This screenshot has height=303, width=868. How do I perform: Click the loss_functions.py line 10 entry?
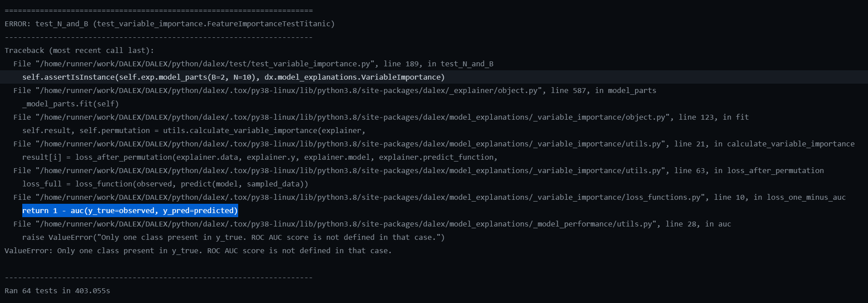[x=430, y=197]
